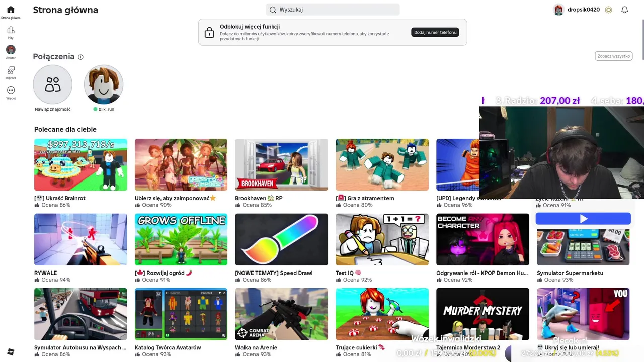Click the padlock icon in unlock banner

[x=209, y=33]
